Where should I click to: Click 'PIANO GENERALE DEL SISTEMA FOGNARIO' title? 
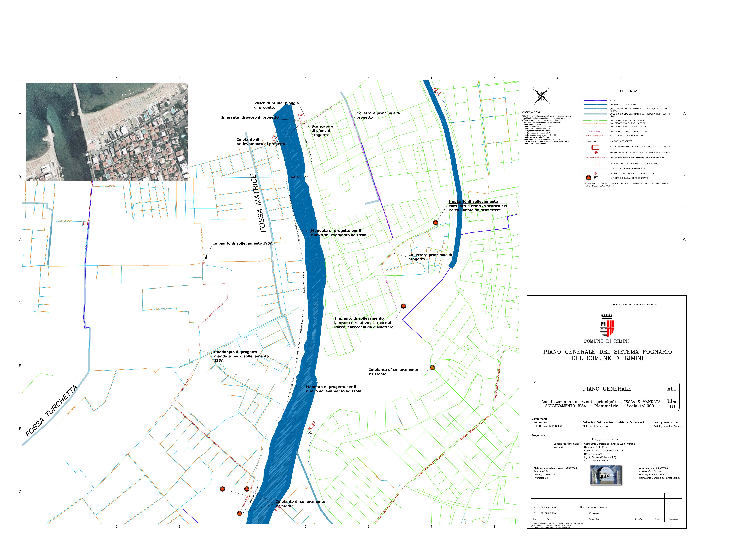(x=608, y=355)
